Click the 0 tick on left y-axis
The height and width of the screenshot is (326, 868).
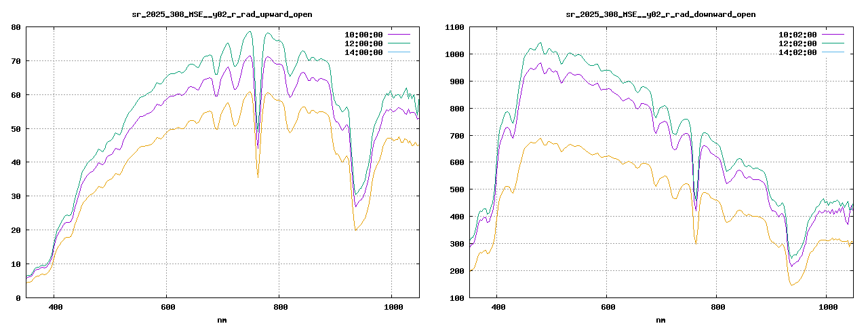18,297
